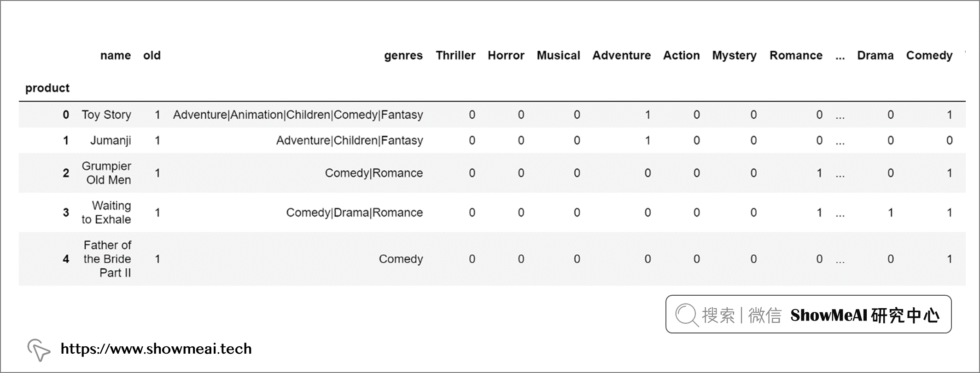
Task: Click the Comedy value in Father of the Bride row
Action: (x=950, y=259)
